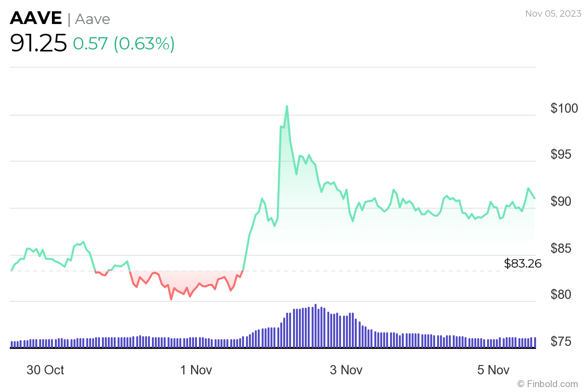Click the AAVE ticker symbol heading
The height and width of the screenshot is (392, 588).
tap(36, 19)
